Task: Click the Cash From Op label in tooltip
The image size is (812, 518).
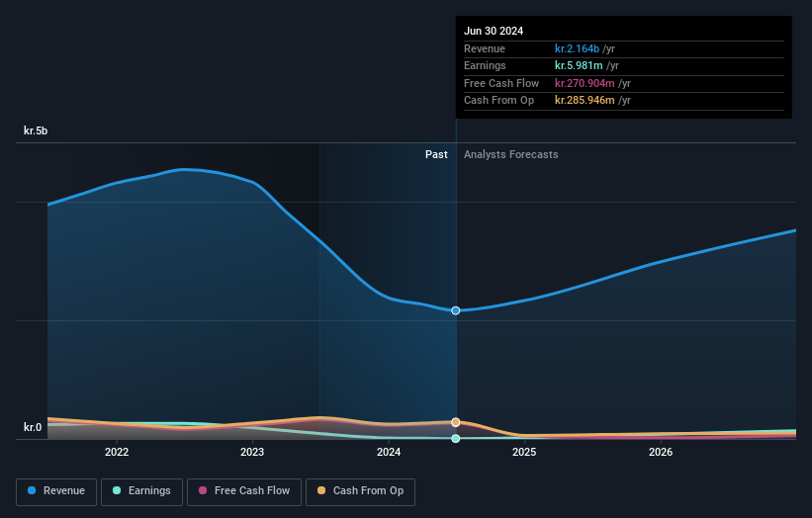Action: (x=498, y=101)
